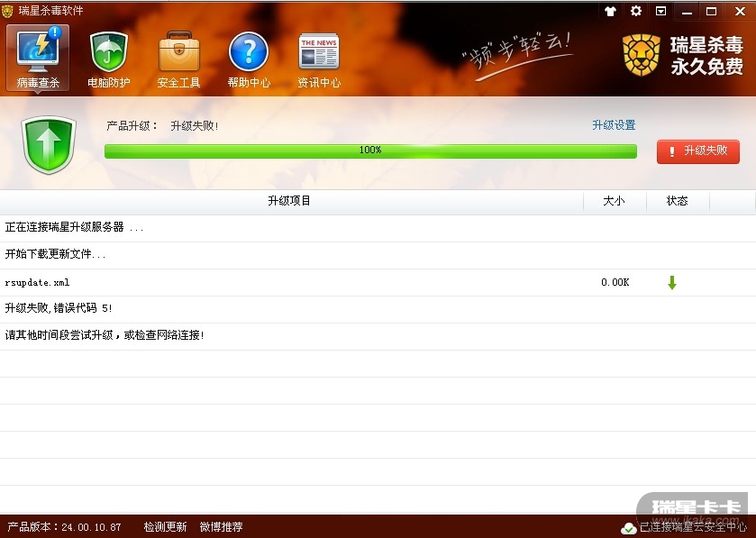The height and width of the screenshot is (538, 756).
Task: Select the 正在连接瑞星升级服务器 row
Action: pos(378,227)
